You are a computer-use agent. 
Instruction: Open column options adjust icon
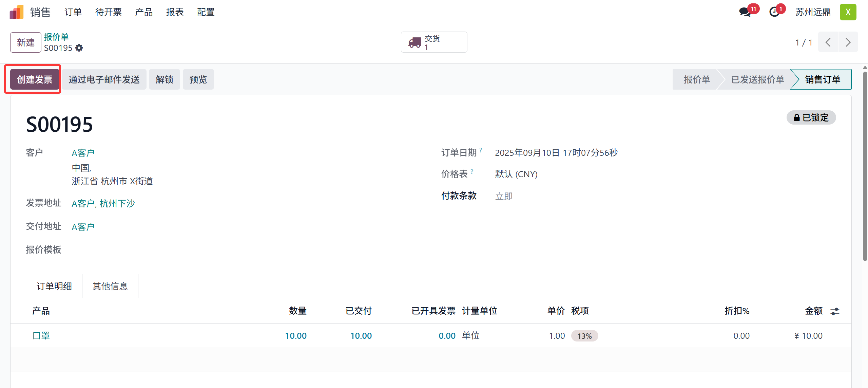tap(835, 311)
